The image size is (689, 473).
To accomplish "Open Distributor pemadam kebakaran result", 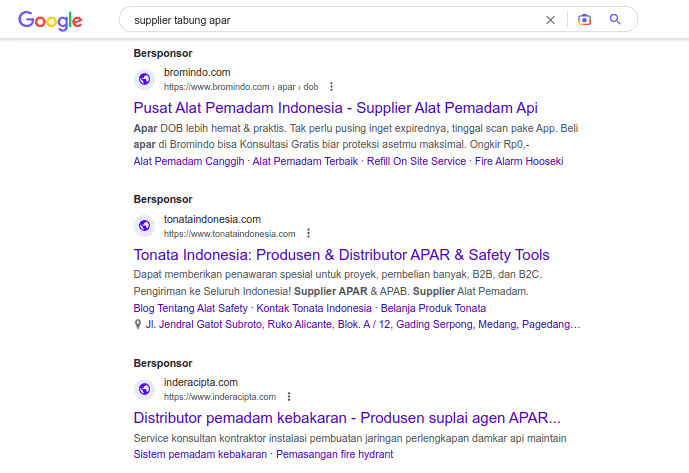I will coord(346,418).
